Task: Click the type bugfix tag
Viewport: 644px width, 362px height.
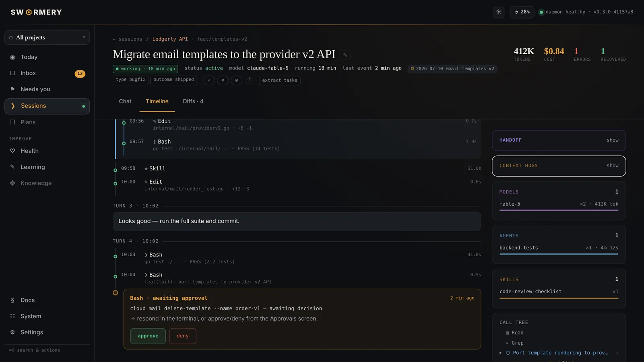Action: point(131,80)
